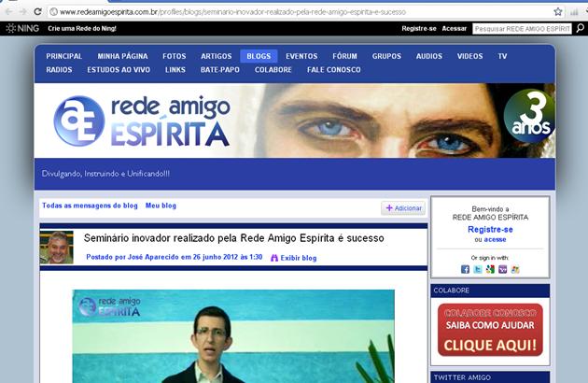
Task: Select the BLOGS tab
Action: [x=259, y=56]
